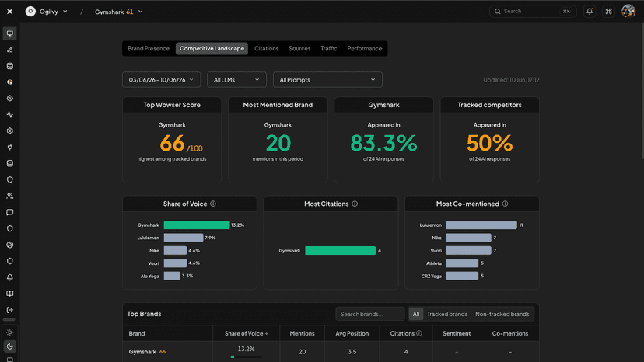Click the Nike 4.6% Share of Voice bar

175,250
